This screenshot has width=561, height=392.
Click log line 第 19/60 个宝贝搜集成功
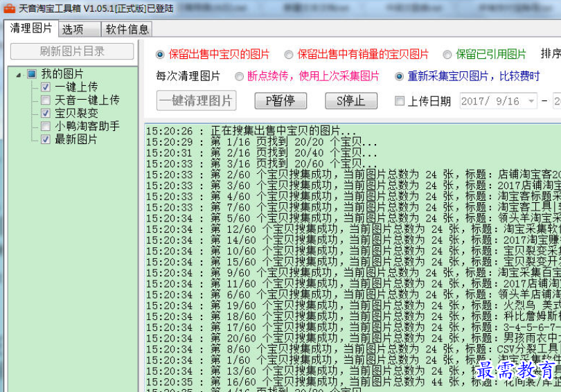point(353,305)
